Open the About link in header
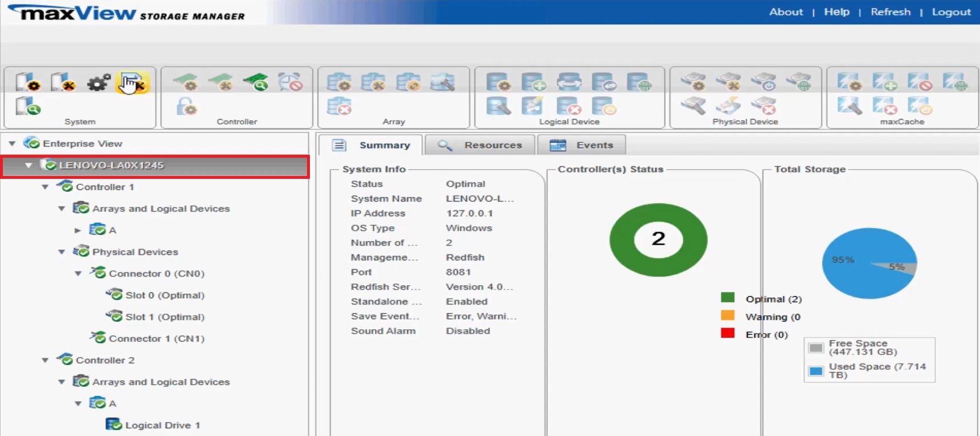The image size is (980, 436). coord(786,12)
